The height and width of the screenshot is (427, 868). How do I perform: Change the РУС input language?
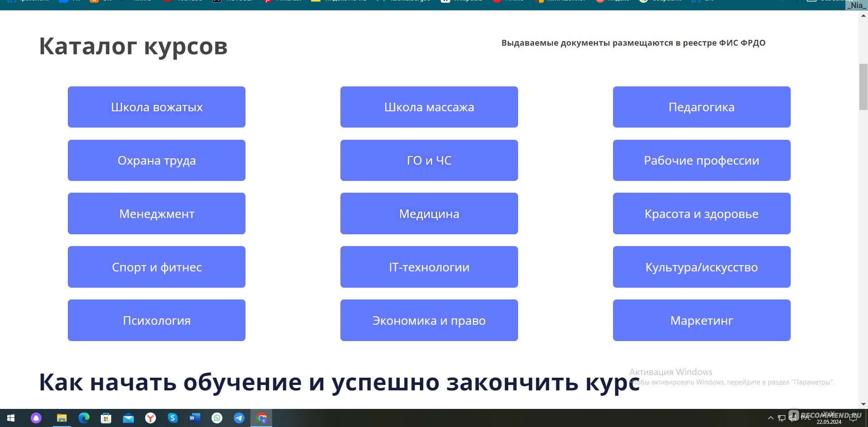[x=806, y=418]
